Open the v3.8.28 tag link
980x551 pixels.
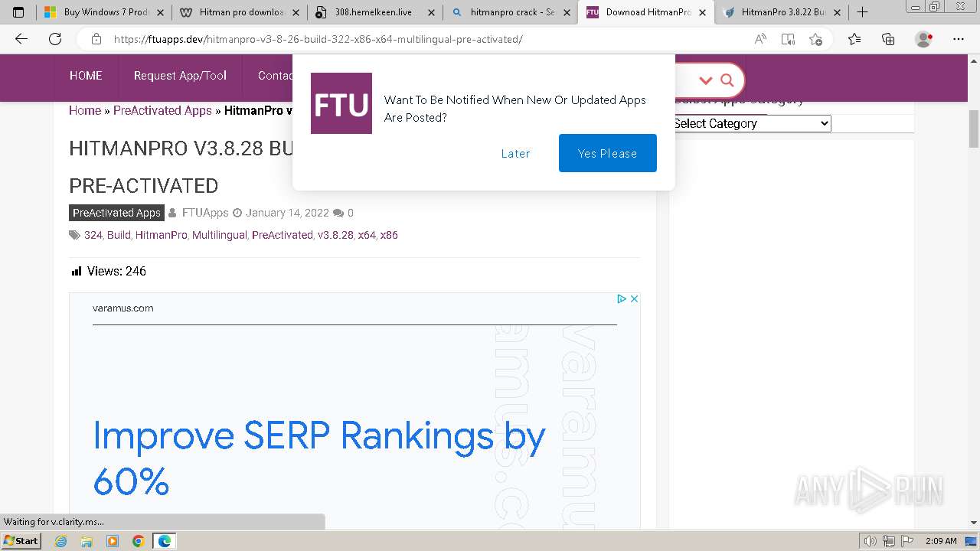click(x=335, y=235)
